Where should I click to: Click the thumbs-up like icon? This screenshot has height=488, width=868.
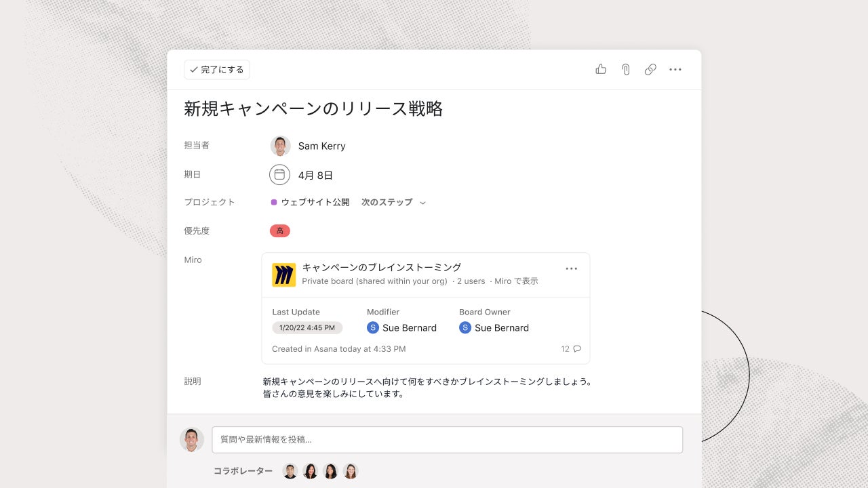coord(601,69)
